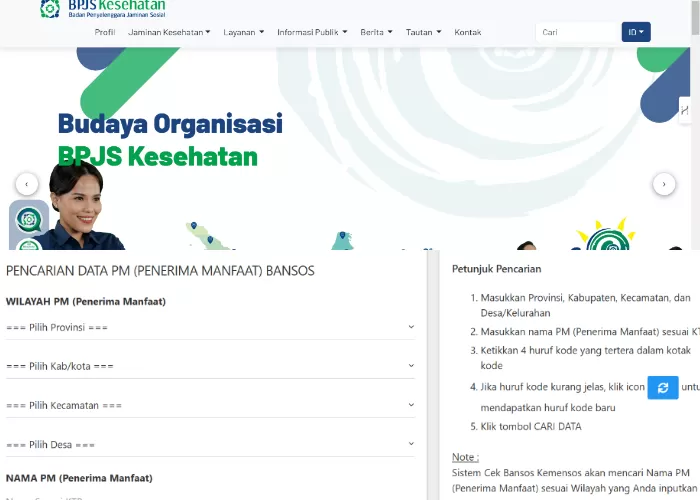
Task: Click the Profil link
Action: coord(105,32)
